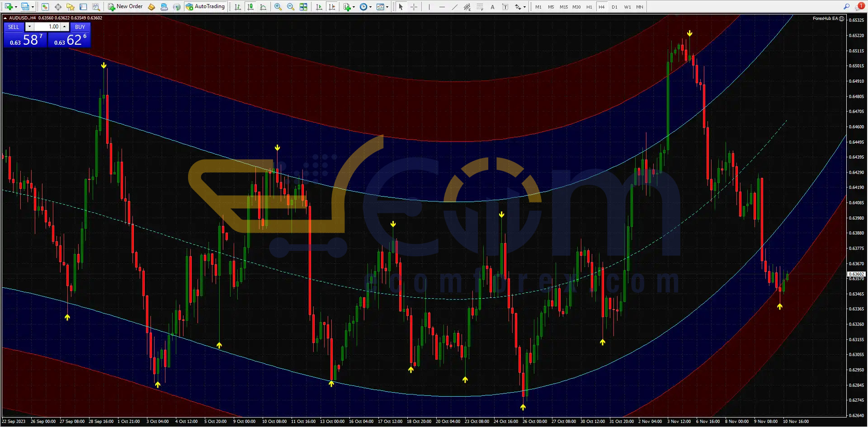868x427 pixels.
Task: Click the 0.63602 current price marker
Action: 856,274
